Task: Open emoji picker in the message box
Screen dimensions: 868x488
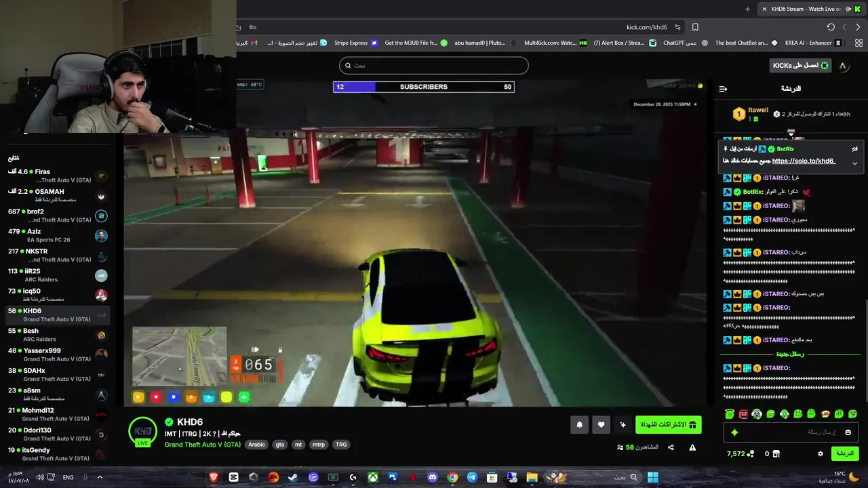Action: [x=847, y=432]
